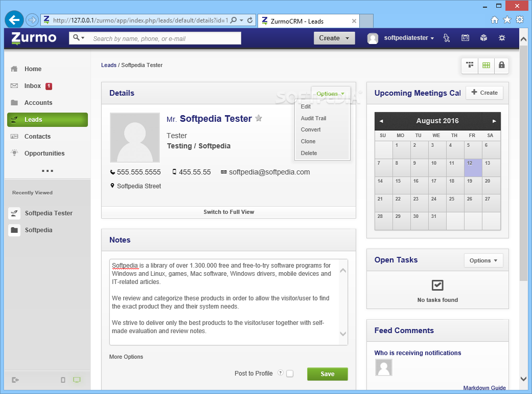532x394 pixels.
Task: Expand More Options under Notes
Action: (126, 357)
